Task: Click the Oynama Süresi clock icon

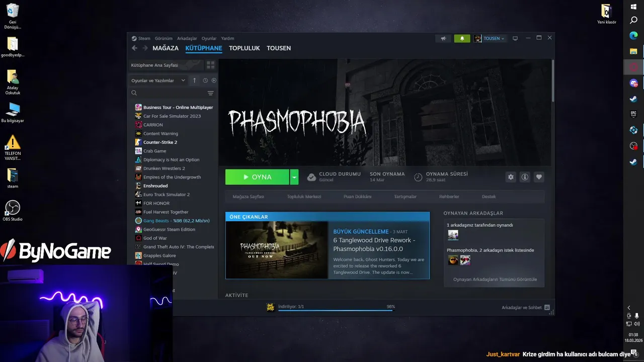Action: click(418, 177)
